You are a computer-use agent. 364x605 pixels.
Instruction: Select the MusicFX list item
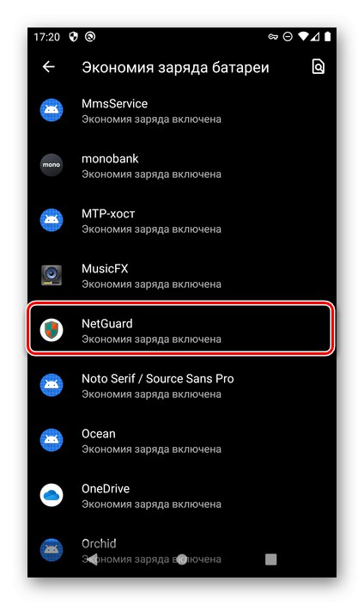(x=182, y=276)
